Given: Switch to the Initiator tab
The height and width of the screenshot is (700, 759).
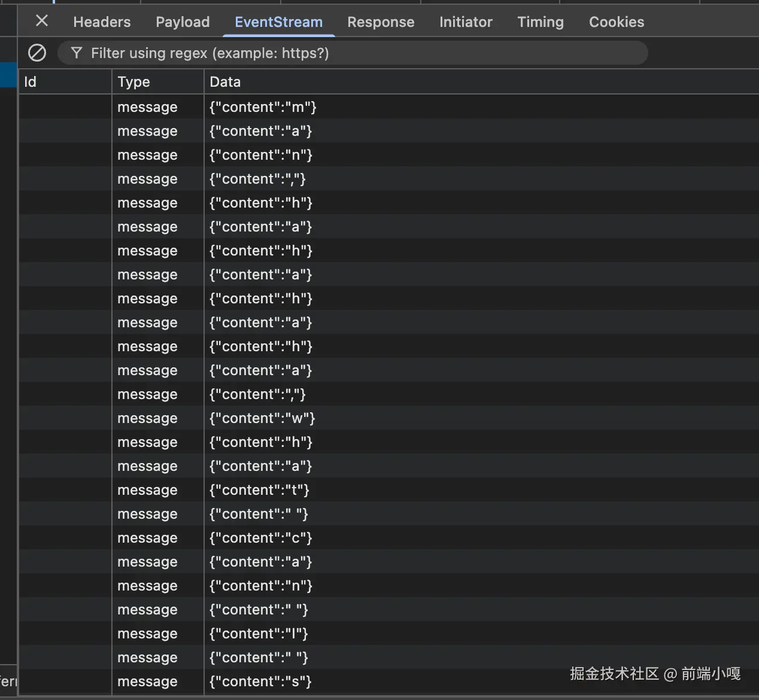Looking at the screenshot, I should click(x=466, y=22).
